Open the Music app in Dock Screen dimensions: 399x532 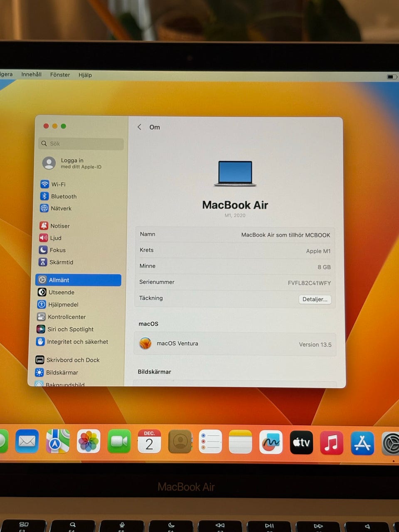tap(331, 442)
